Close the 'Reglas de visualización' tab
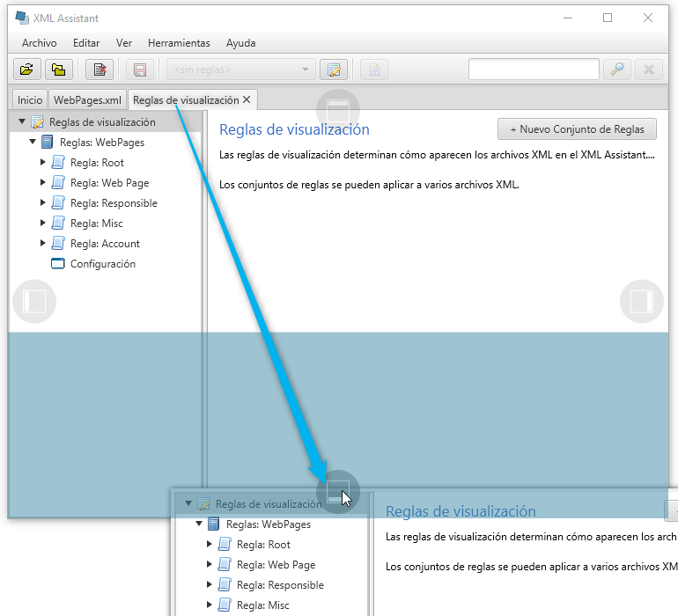The height and width of the screenshot is (616, 678). pos(247,100)
